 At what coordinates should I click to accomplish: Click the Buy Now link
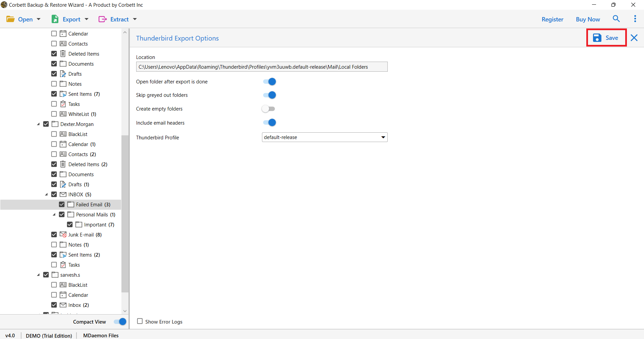(x=588, y=19)
